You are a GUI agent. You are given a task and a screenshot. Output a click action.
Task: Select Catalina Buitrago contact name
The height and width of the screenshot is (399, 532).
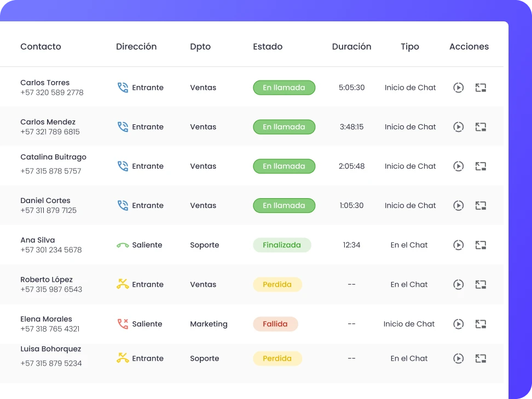(53, 157)
